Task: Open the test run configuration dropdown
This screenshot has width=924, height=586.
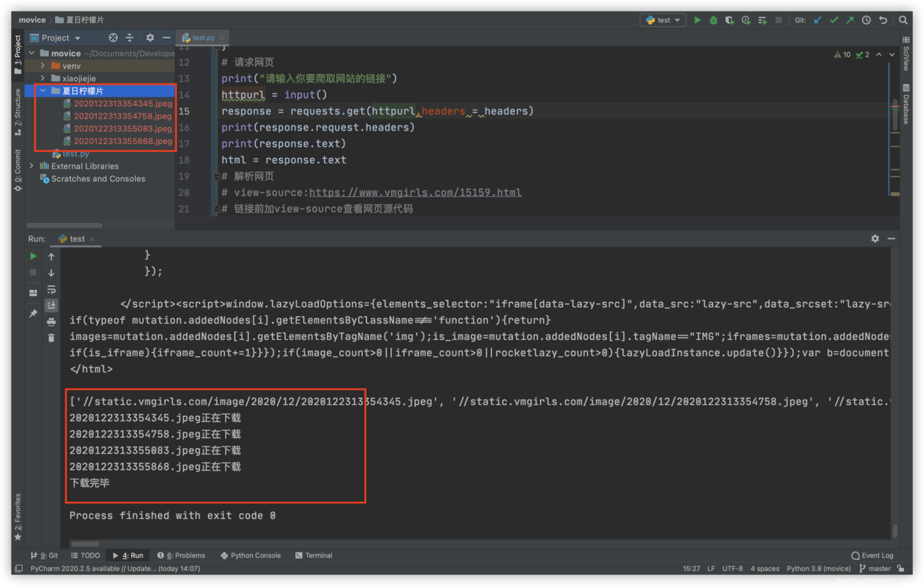Action: click(662, 20)
